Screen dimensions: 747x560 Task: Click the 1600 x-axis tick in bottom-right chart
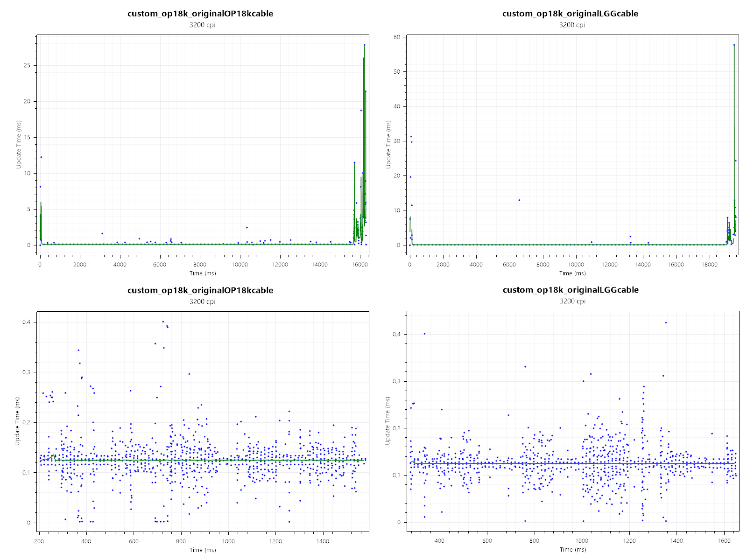point(724,541)
